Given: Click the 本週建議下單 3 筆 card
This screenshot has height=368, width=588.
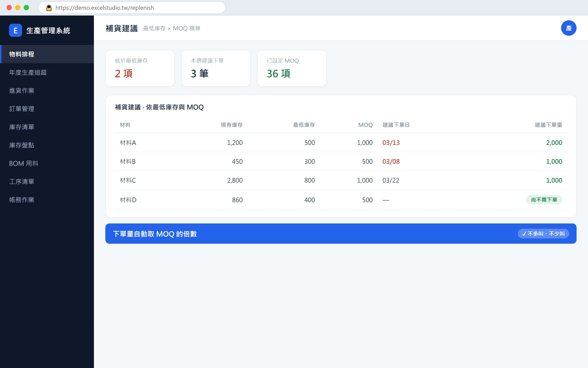Looking at the screenshot, I should [x=216, y=68].
